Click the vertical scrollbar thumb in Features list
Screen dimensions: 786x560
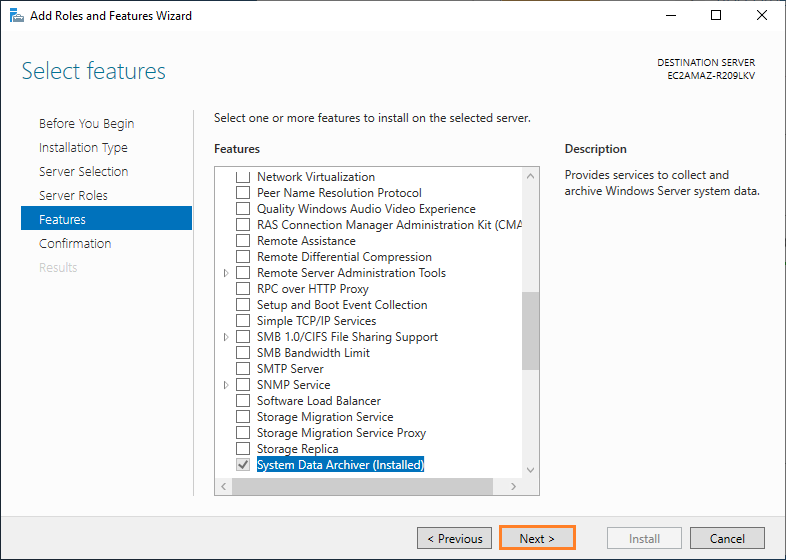[530, 331]
